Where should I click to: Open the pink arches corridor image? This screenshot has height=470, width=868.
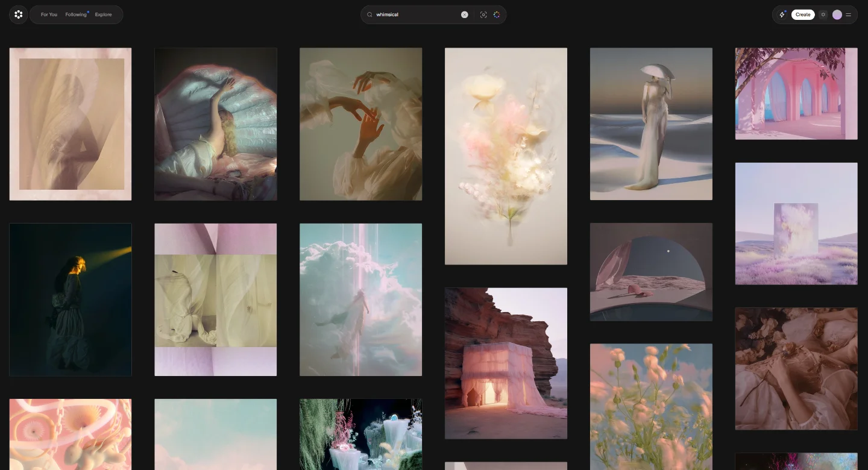(x=796, y=94)
